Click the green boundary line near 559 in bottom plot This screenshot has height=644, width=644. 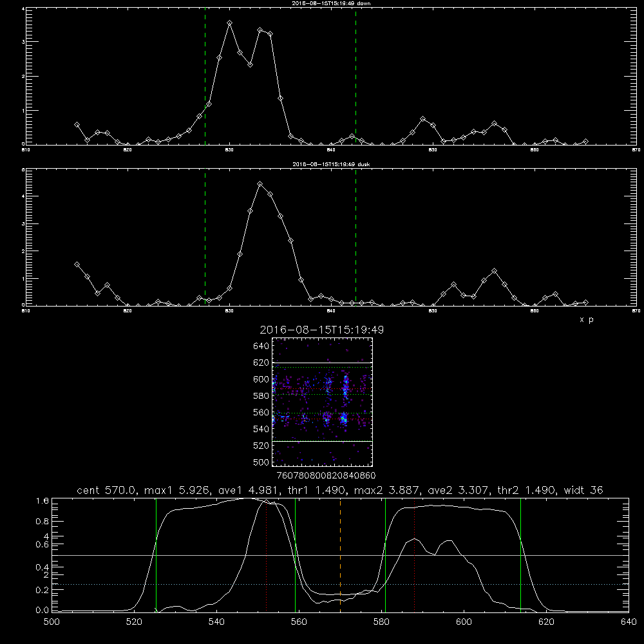(x=296, y=555)
